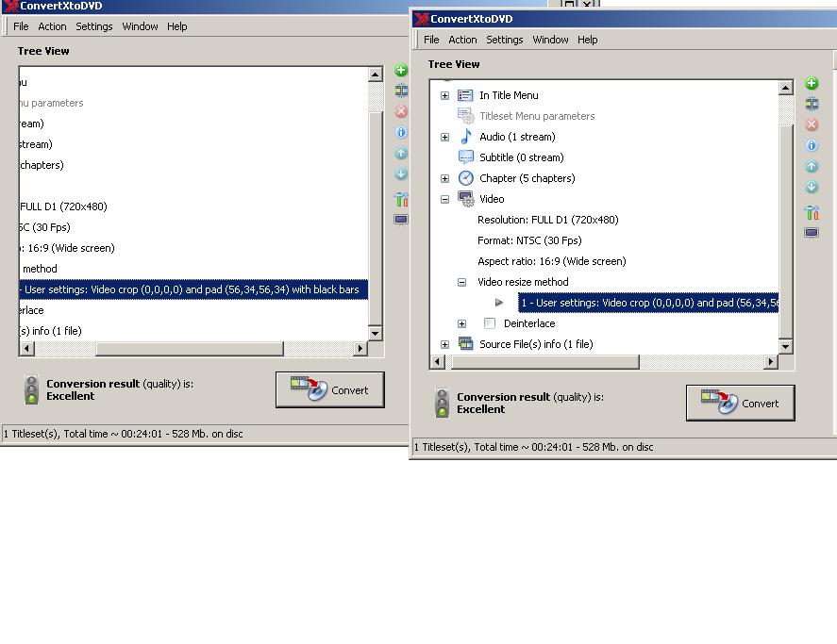Open the Help menu in the left window
837x644 pixels.
click(176, 26)
